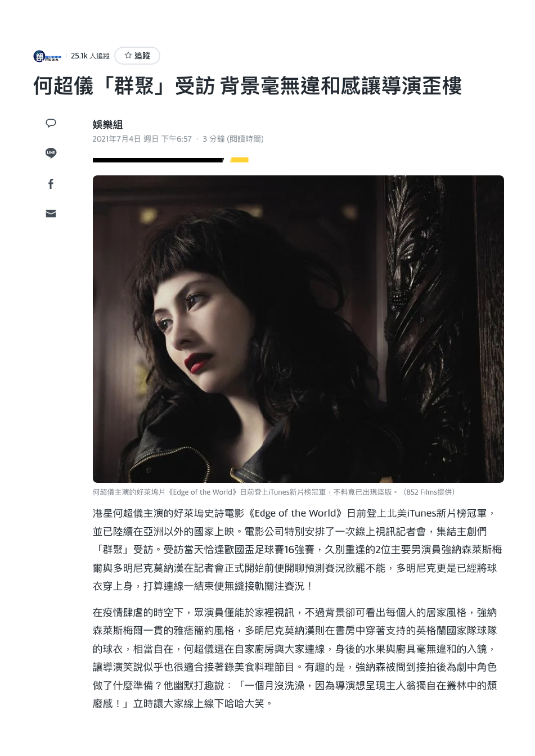Select the headline 何超儀「群聚」受訪
535x756 pixels.
point(124,87)
